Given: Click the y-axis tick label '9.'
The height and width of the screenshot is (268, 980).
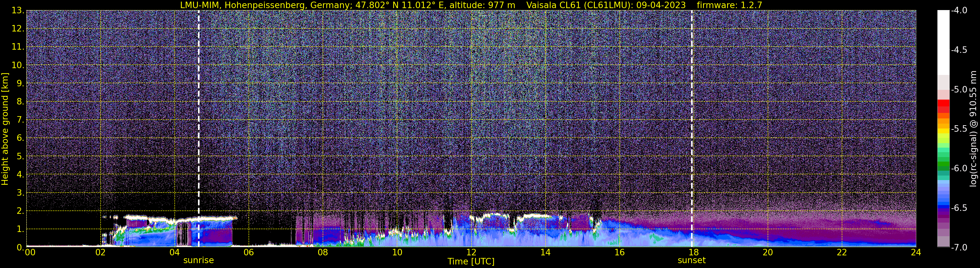Looking at the screenshot, I should 20,83.
